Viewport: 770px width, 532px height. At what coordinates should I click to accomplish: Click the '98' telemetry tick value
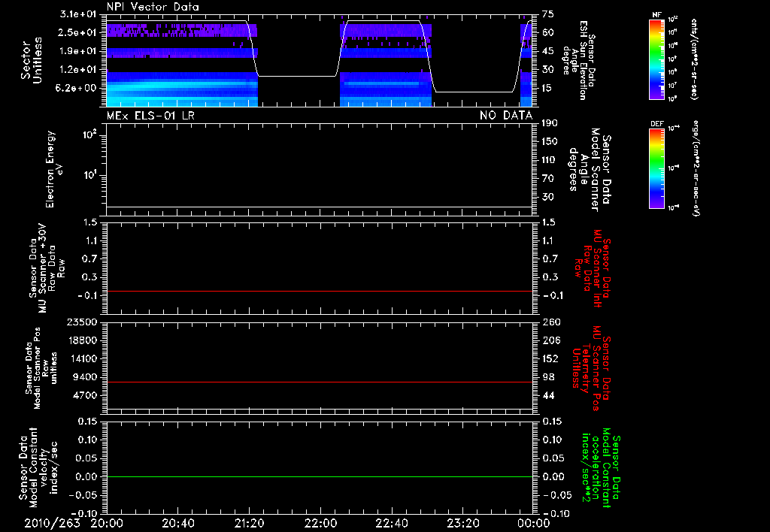click(x=548, y=377)
